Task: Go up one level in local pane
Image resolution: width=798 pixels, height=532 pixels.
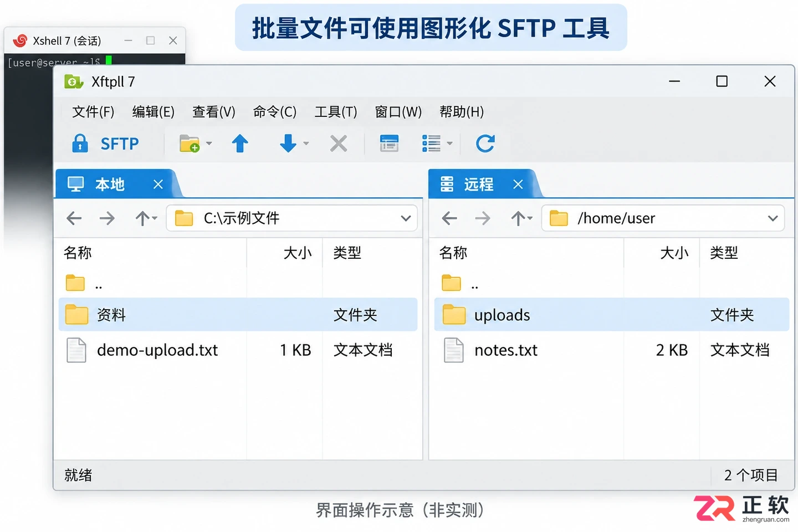Action: click(x=142, y=218)
